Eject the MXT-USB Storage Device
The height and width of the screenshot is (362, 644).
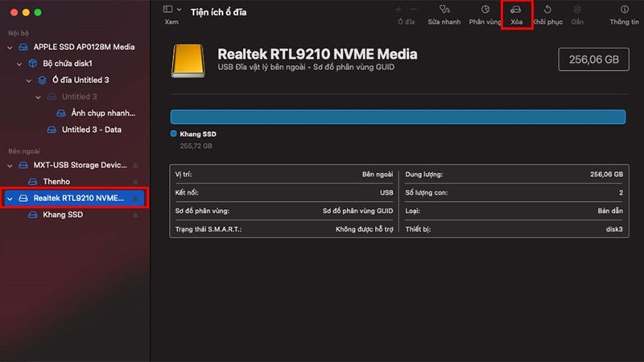(135, 165)
